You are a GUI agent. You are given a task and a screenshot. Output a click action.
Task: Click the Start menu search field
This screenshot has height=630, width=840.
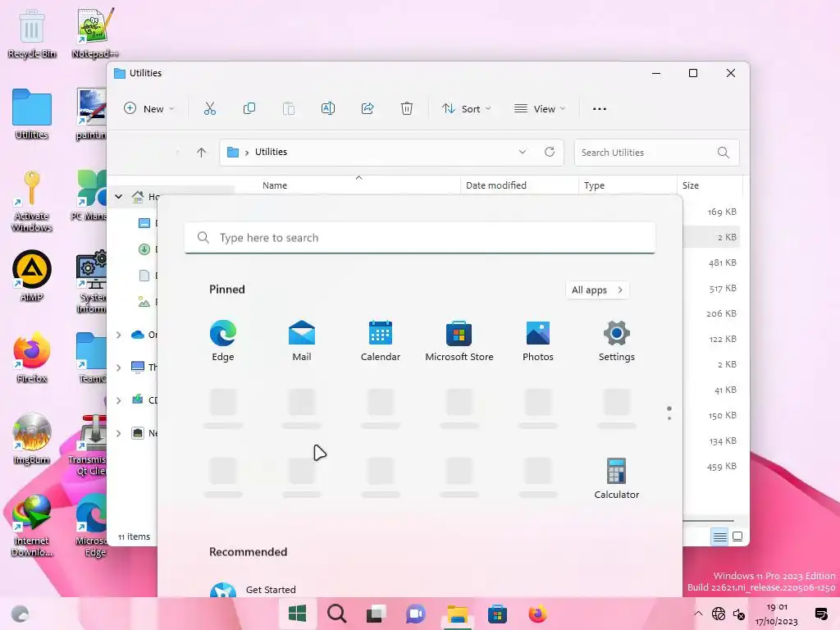419,238
